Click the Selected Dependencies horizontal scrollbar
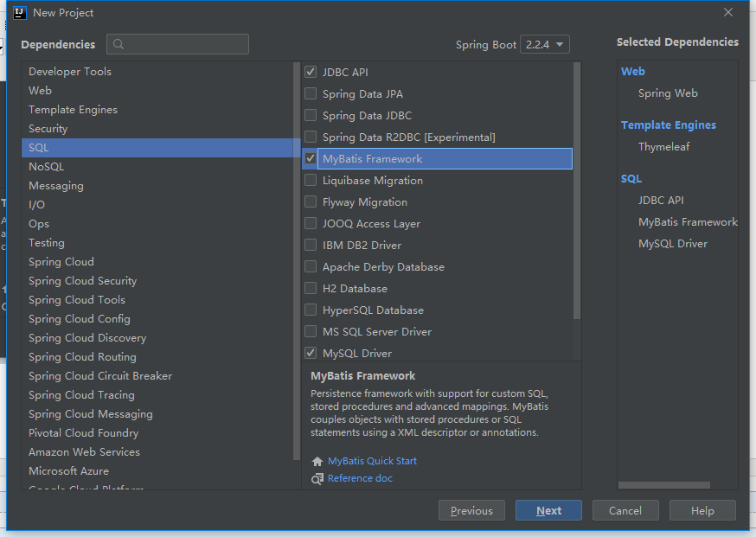Screen dimensions: 756x537 point(664,485)
